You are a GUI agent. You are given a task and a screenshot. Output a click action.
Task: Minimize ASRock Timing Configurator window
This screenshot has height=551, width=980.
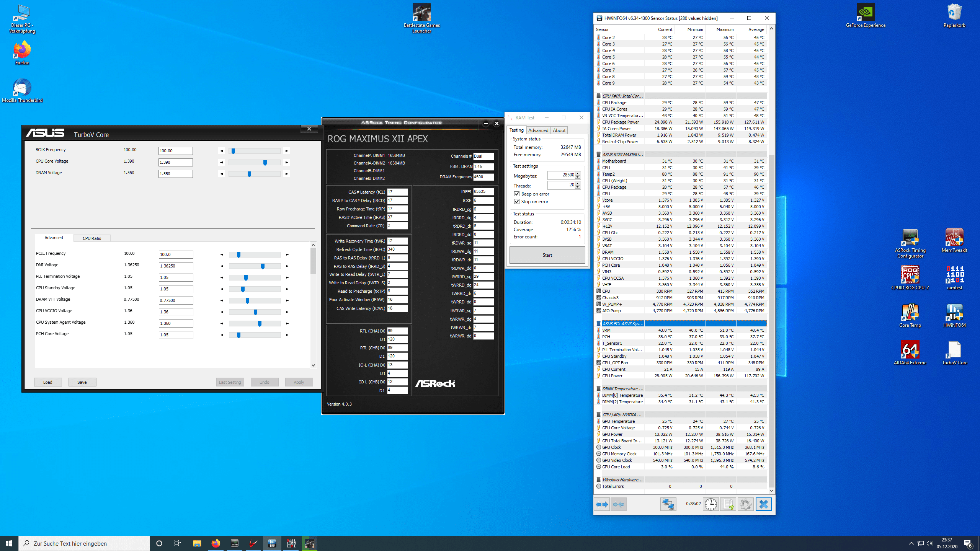click(486, 123)
